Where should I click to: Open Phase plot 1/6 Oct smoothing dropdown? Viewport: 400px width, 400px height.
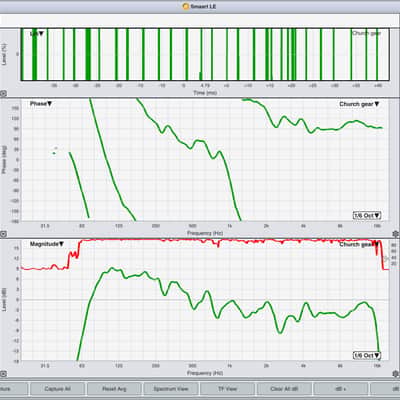(x=367, y=215)
